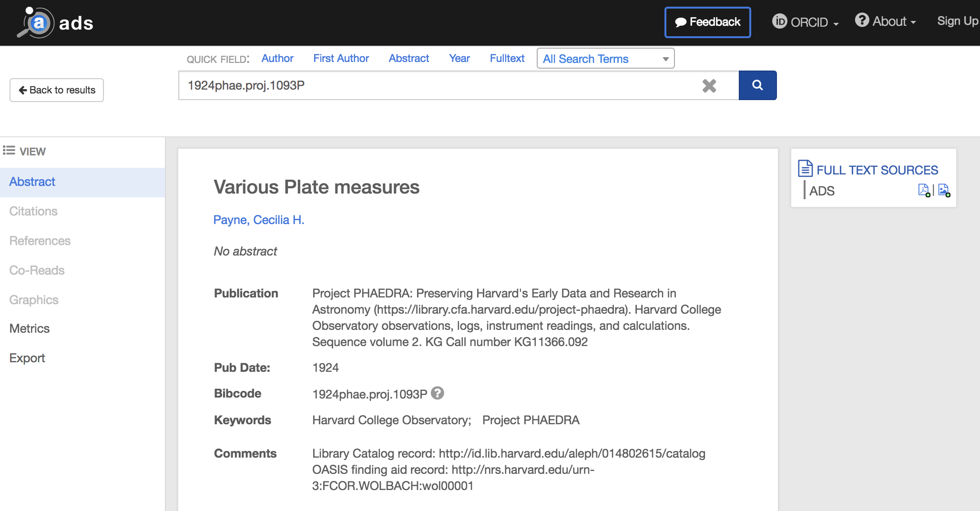Click the About question mark icon
This screenshot has height=511, width=980.
862,20
